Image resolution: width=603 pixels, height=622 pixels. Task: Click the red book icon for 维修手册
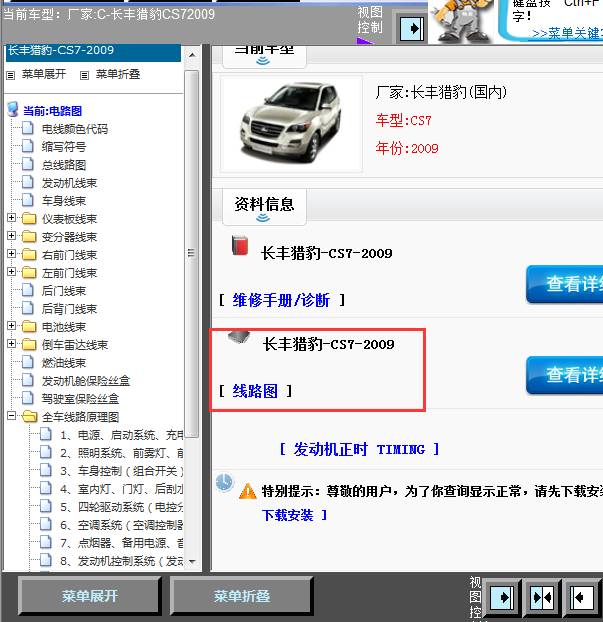[240, 246]
